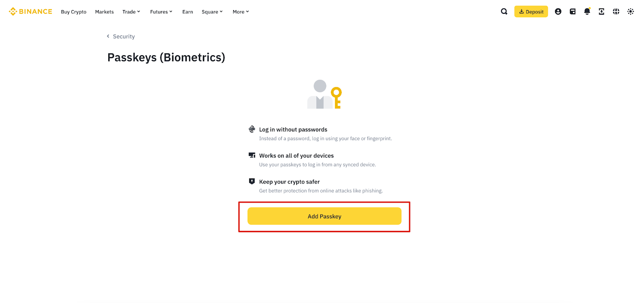Expand the Square dropdown menu
Screen dimensions: 644x303
[212, 12]
